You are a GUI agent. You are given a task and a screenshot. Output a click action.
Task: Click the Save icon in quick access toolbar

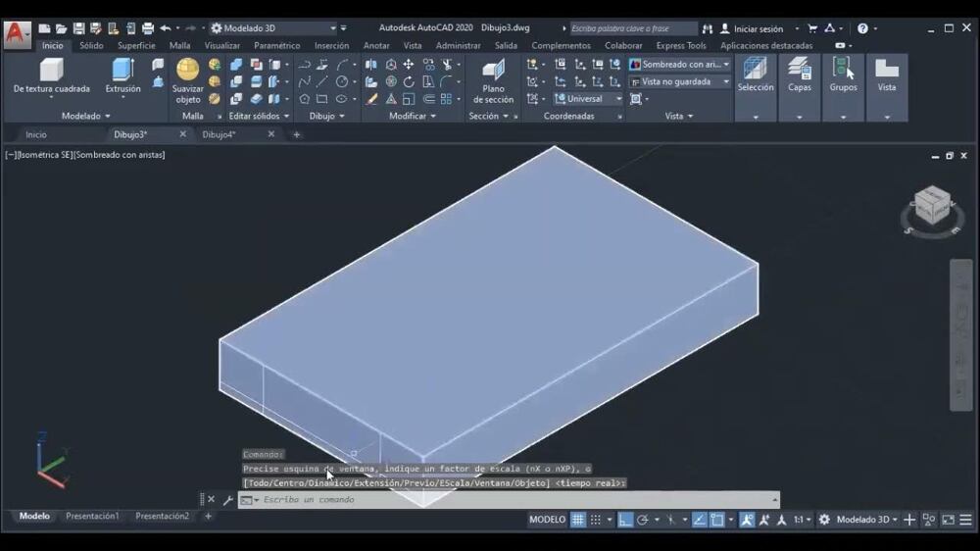click(78, 28)
